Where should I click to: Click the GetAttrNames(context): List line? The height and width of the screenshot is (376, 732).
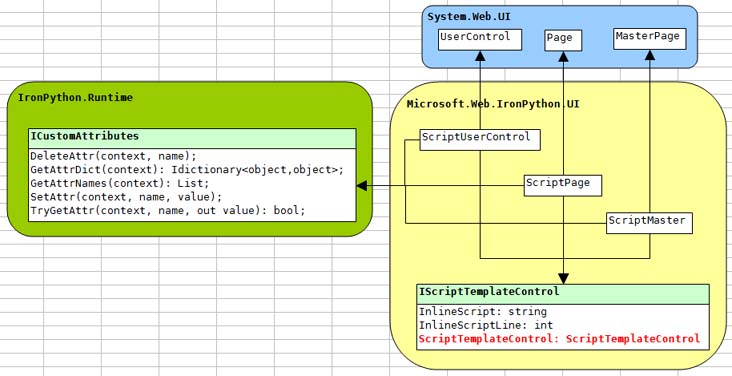coord(120,183)
